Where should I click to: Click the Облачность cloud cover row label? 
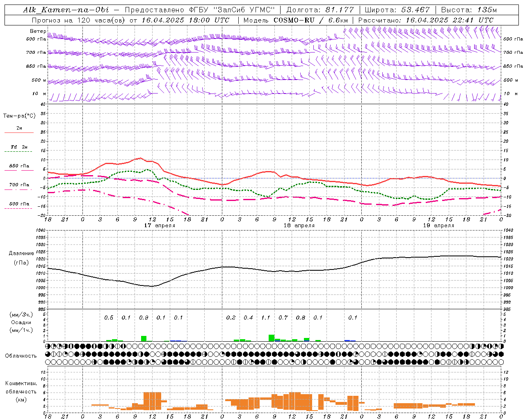pyautogui.click(x=21, y=356)
